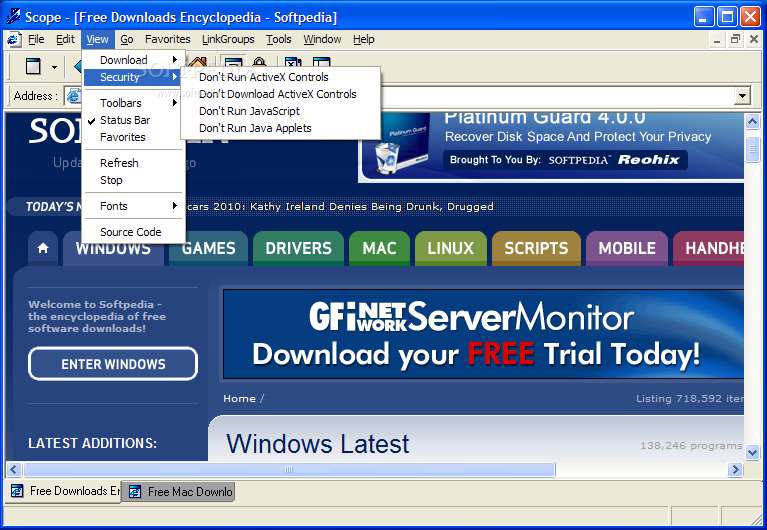Screen dimensions: 767x530
Task: Choose Refresh from the View menu
Action: click(x=133, y=163)
